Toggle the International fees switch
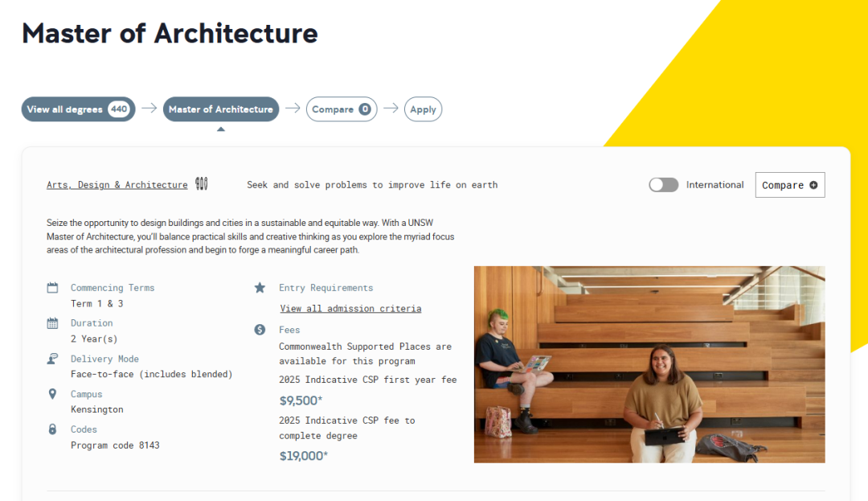The width and height of the screenshot is (868, 501). click(664, 185)
